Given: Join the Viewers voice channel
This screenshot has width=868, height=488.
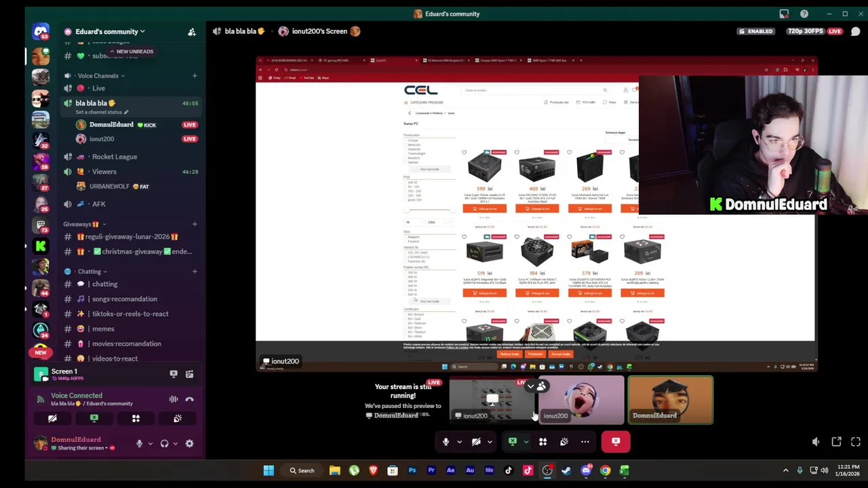Looking at the screenshot, I should (104, 172).
